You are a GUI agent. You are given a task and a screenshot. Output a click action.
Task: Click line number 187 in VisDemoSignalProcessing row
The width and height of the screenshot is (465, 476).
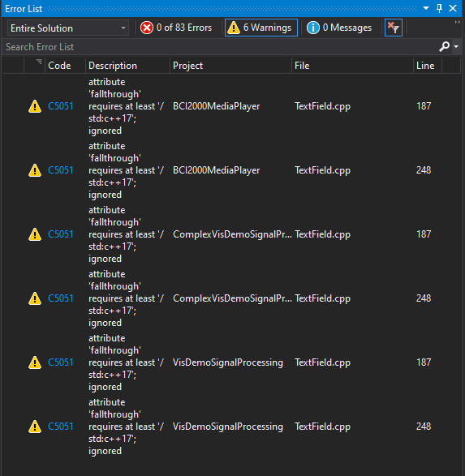click(x=424, y=362)
